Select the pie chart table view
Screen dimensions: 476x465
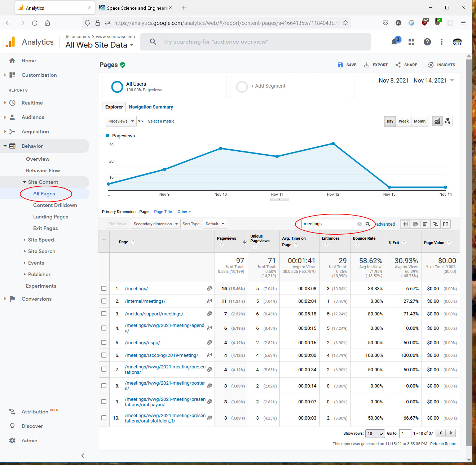415,224
